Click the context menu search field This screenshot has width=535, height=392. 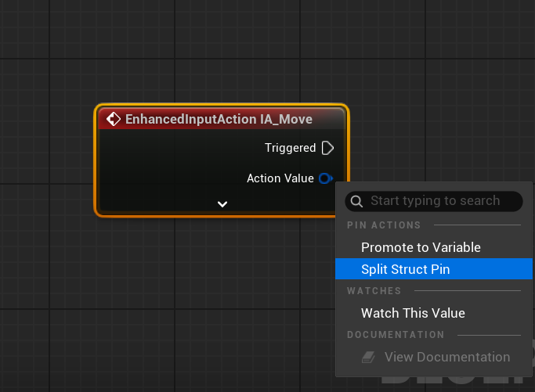click(x=434, y=201)
